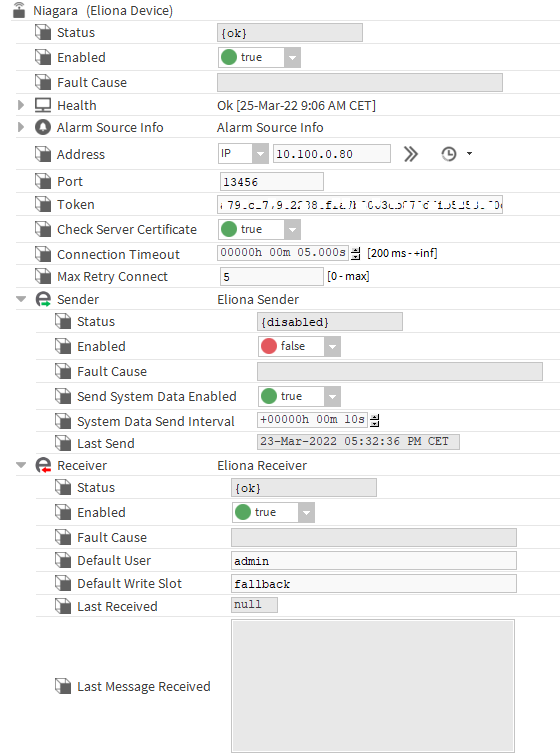This screenshot has height=754, width=560.
Task: Open the IP address type dropdown
Action: (x=243, y=154)
